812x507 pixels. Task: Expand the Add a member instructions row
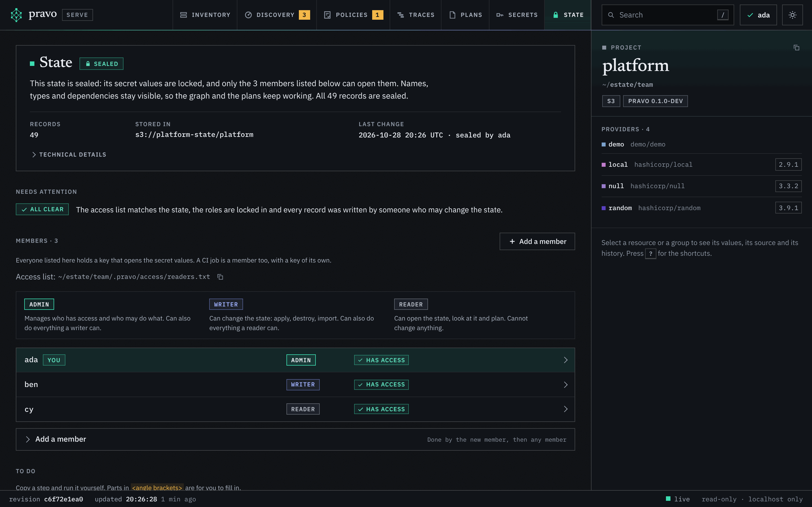[295, 439]
